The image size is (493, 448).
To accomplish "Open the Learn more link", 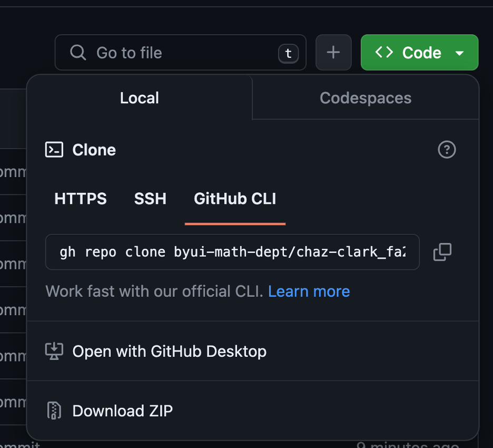I will pyautogui.click(x=309, y=291).
